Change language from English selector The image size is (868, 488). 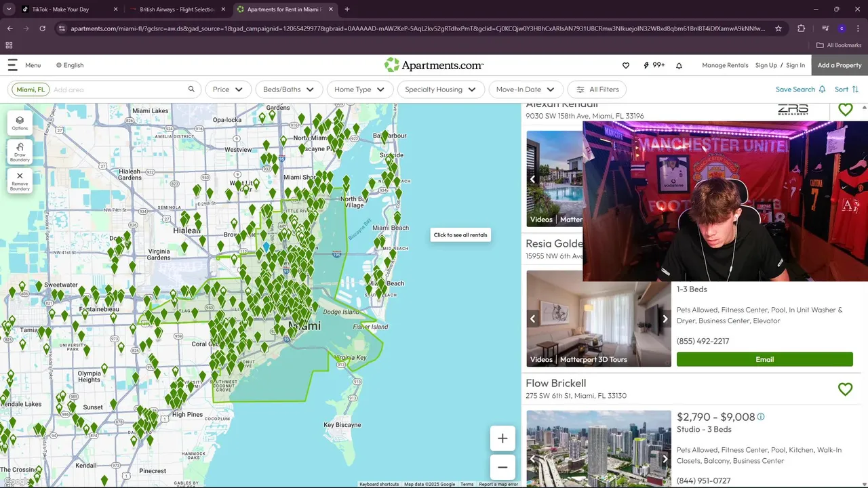pyautogui.click(x=70, y=65)
